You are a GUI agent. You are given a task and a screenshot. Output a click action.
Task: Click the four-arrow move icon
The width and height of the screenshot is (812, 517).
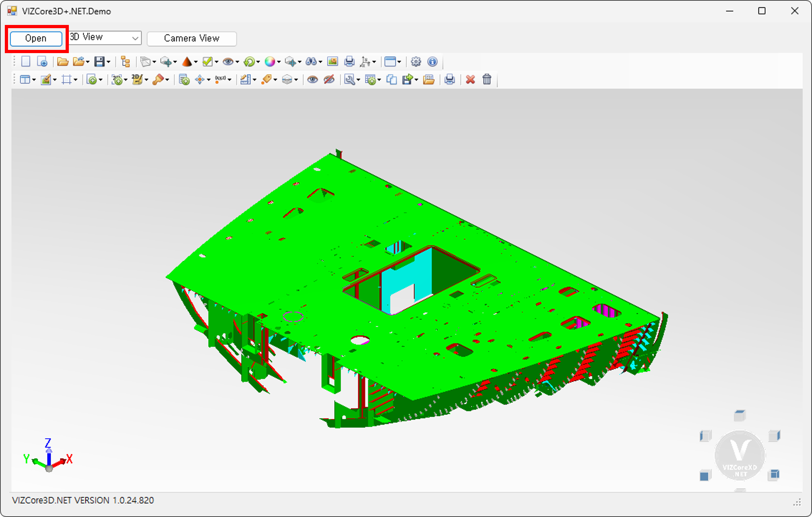click(x=200, y=80)
